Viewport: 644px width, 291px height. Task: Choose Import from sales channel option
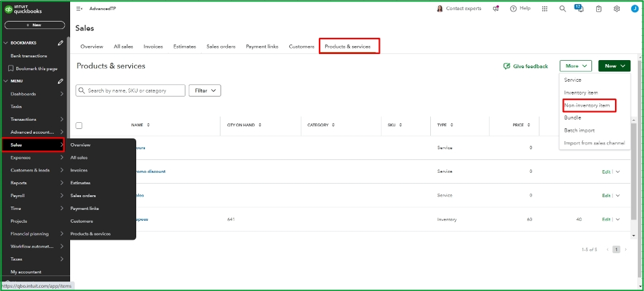click(594, 143)
